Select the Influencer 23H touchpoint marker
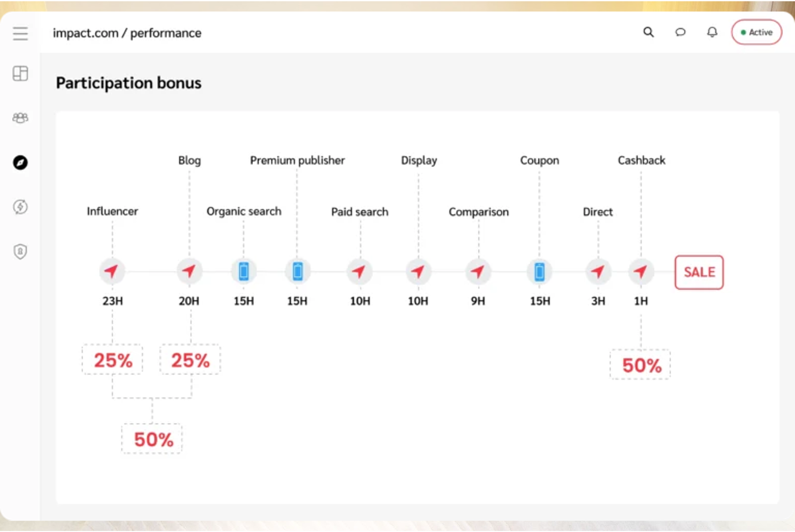 (112, 271)
